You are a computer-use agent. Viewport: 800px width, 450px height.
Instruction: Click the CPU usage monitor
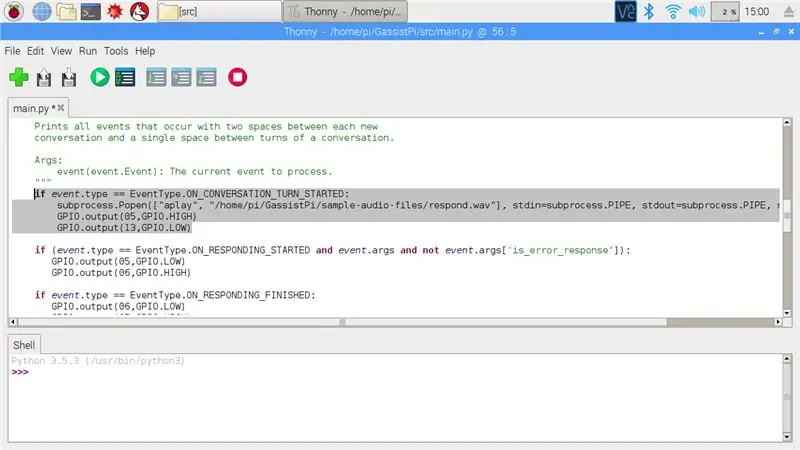click(x=725, y=11)
